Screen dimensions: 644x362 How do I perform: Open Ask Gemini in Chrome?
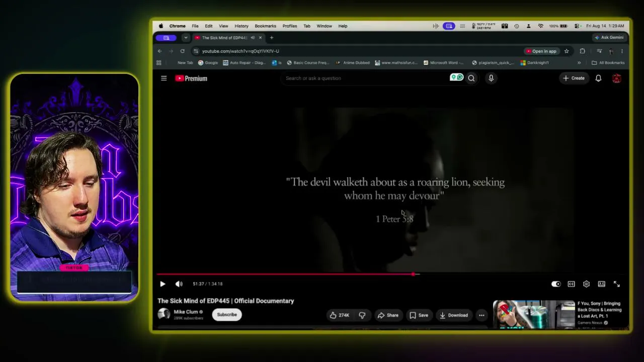(609, 38)
